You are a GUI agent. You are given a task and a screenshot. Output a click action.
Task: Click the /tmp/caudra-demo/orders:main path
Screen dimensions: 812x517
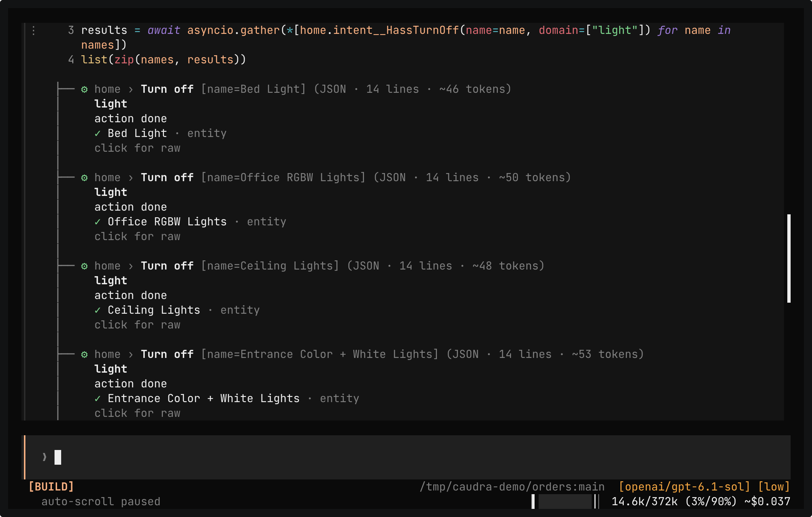click(x=512, y=487)
